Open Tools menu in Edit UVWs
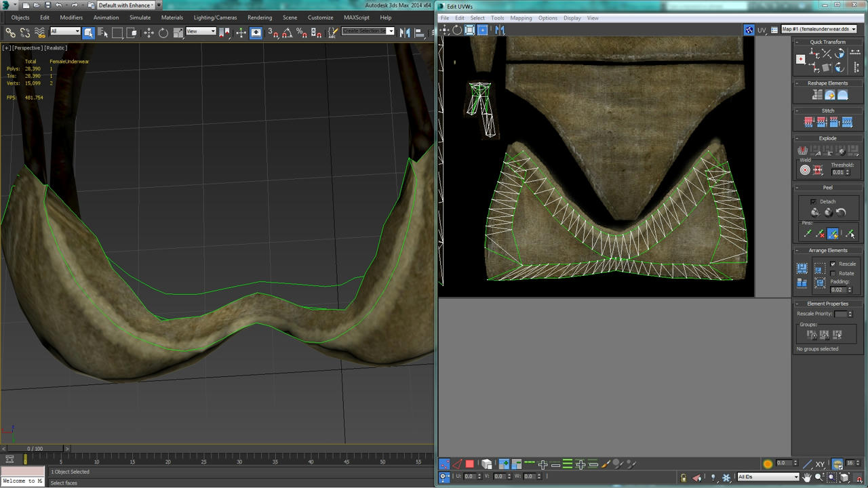Viewport: 868px width, 488px height. click(x=497, y=18)
